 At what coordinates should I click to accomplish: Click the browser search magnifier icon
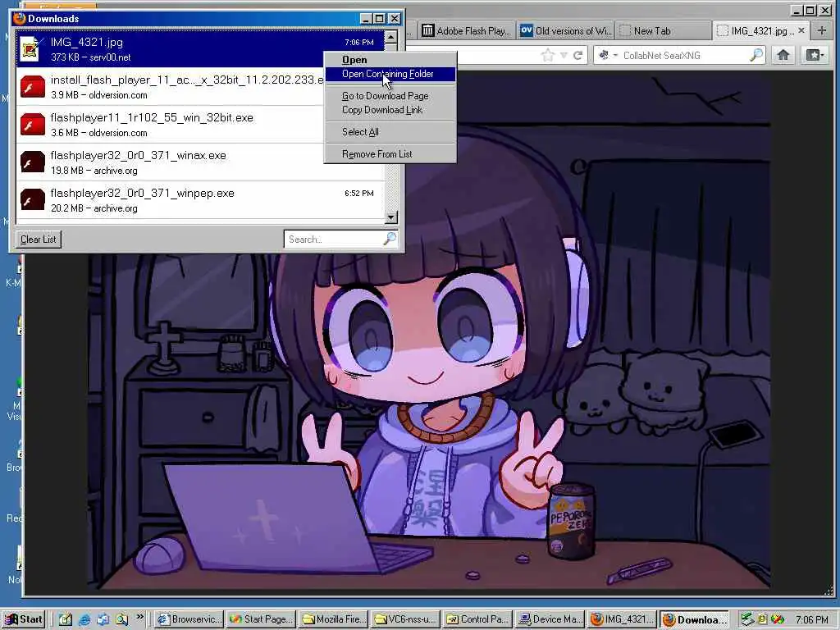pyautogui.click(x=756, y=55)
